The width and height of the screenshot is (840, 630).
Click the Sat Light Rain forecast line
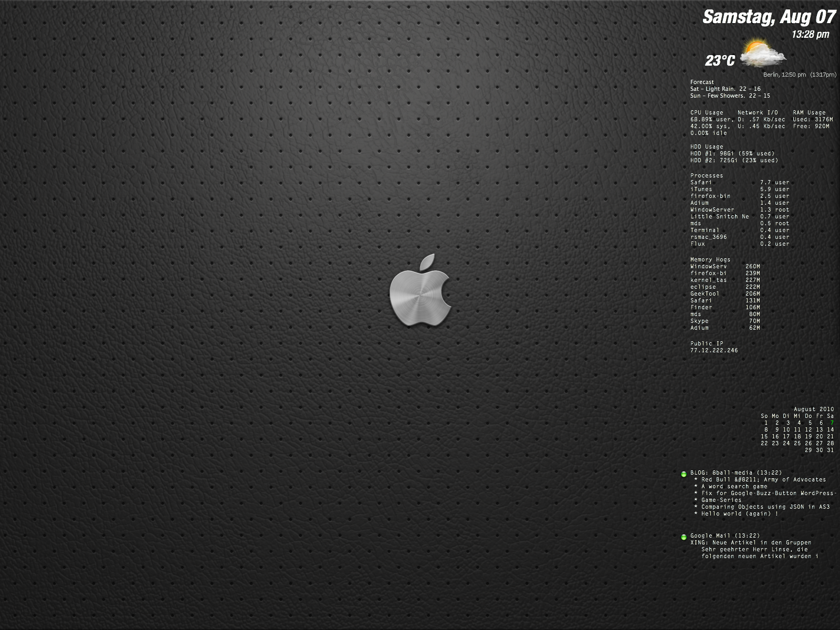pyautogui.click(x=725, y=89)
